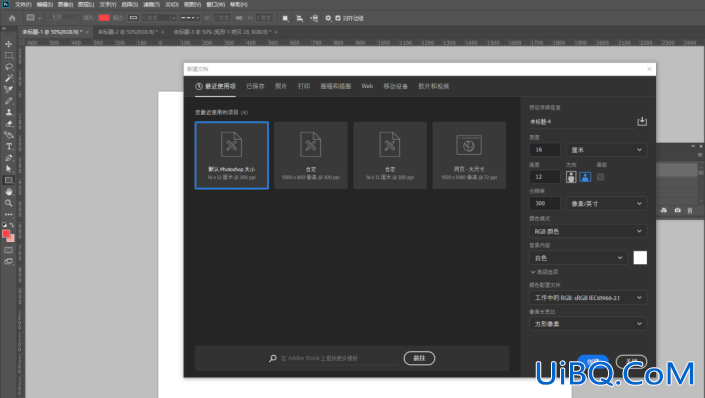Viewport: 705px width, 398px height.
Task: Click the screen mode icon
Action: pos(9,261)
